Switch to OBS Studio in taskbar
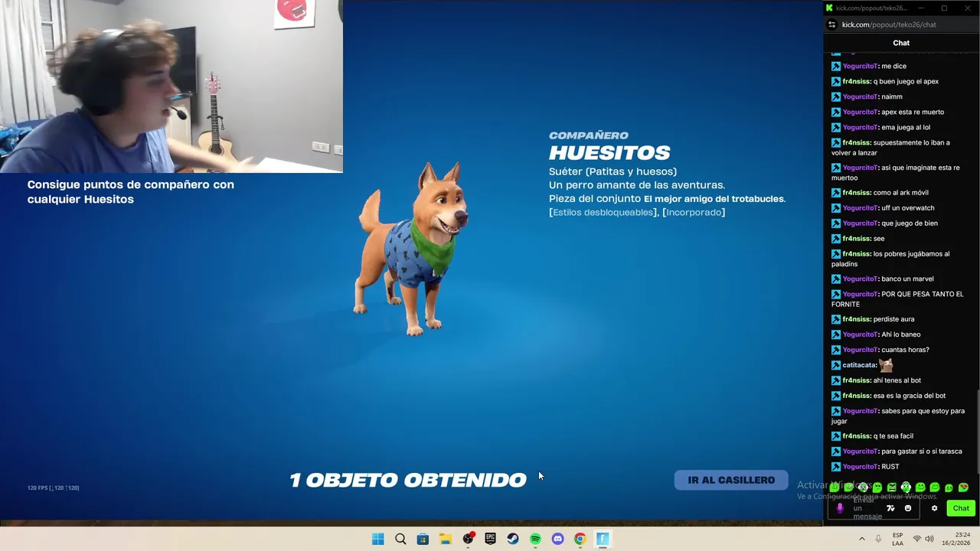The height and width of the screenshot is (551, 980). coord(468,539)
